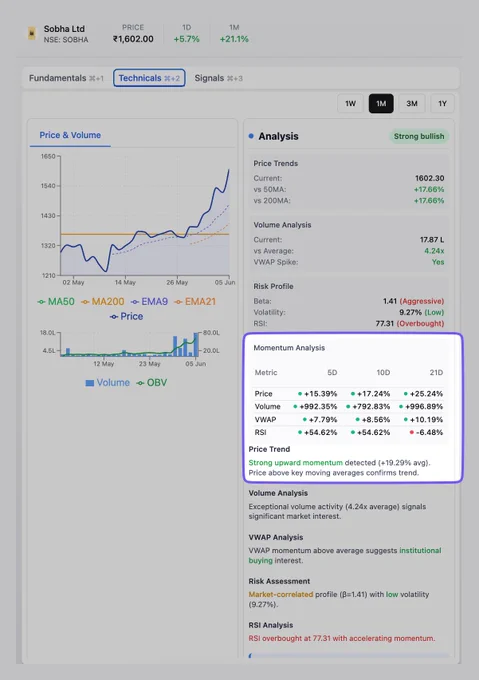Click the Strong bullish badge
This screenshot has height=680, width=479.
click(419, 136)
